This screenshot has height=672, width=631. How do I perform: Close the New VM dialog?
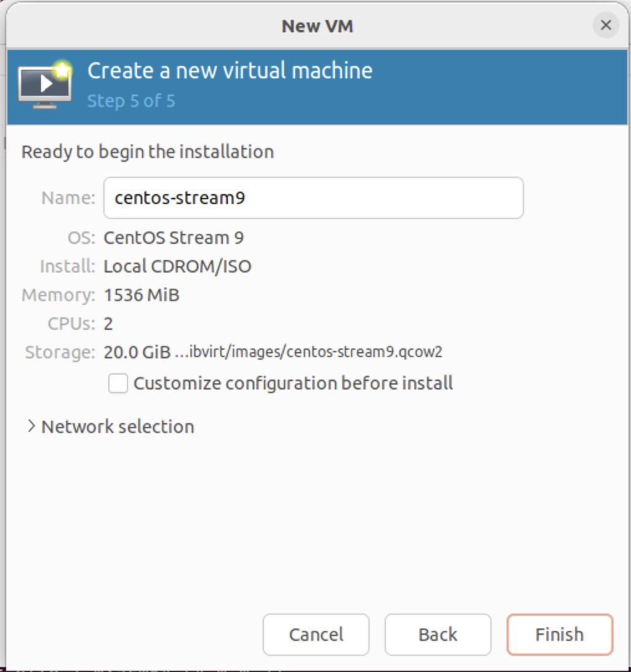[x=605, y=26]
